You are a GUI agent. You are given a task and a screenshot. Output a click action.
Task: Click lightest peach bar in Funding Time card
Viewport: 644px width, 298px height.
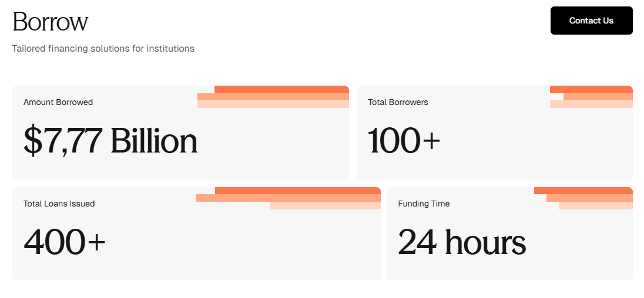(596, 205)
